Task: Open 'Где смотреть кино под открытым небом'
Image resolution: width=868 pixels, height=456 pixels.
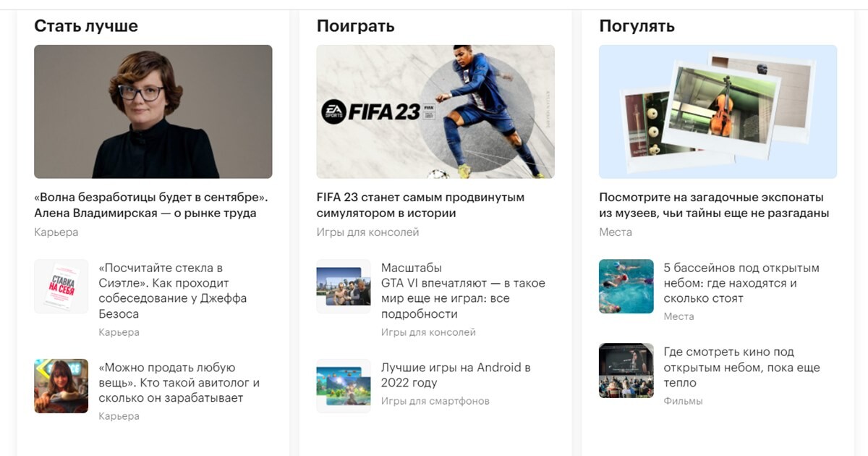Action: [742, 367]
